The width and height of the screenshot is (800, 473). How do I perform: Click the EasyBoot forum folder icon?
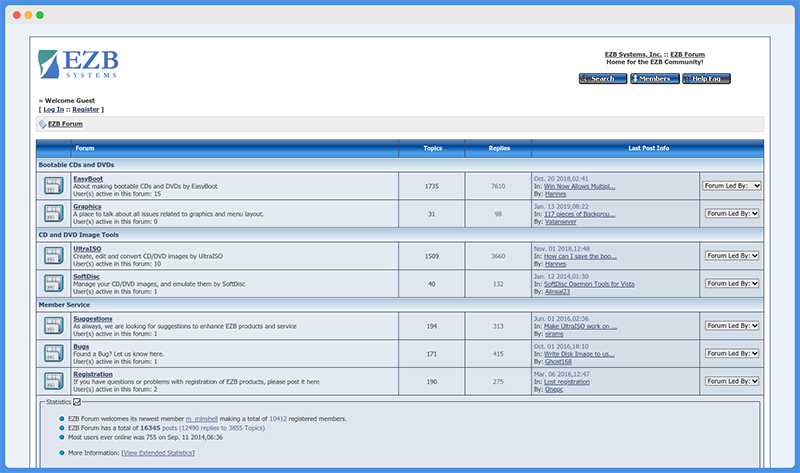pos(54,186)
